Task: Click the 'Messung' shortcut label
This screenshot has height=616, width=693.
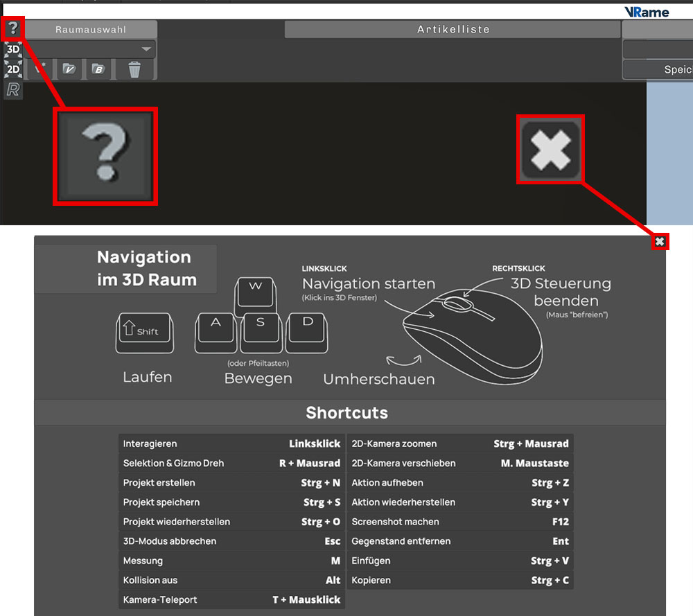Action: pos(143,561)
